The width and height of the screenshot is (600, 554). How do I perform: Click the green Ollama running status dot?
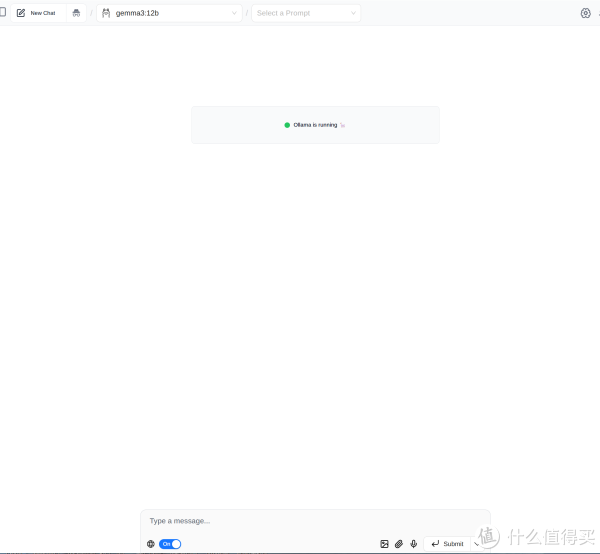tap(287, 125)
